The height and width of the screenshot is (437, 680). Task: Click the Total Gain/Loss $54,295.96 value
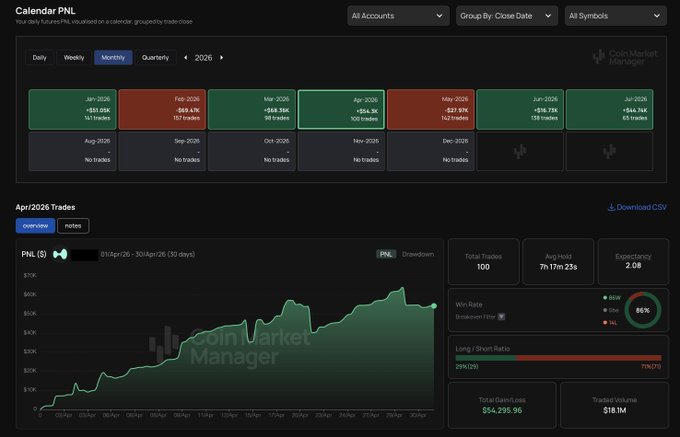click(x=502, y=410)
